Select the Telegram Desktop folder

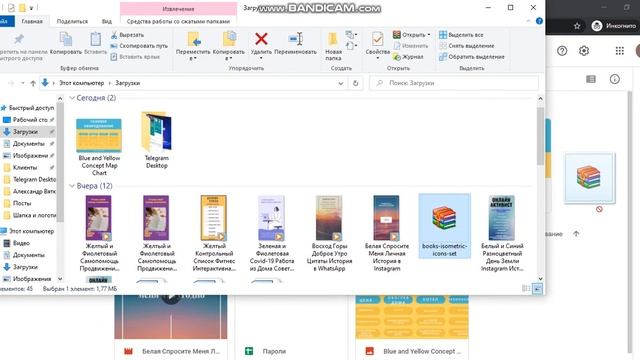[x=156, y=140]
